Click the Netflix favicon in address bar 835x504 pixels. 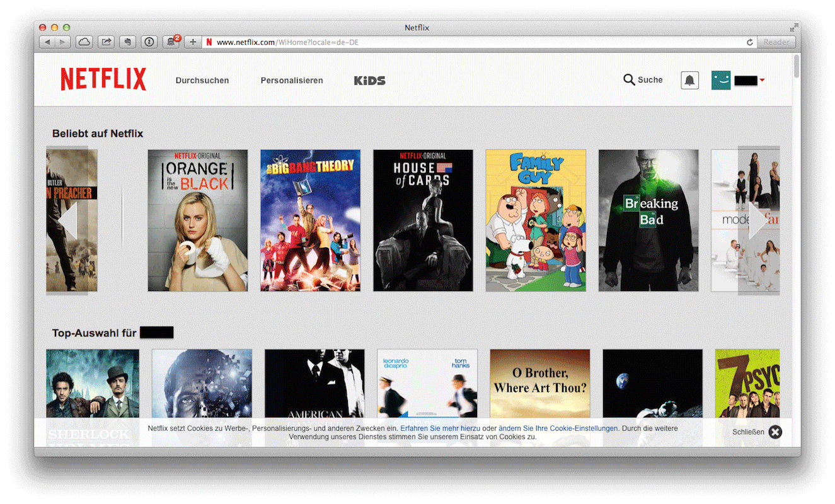tap(209, 42)
